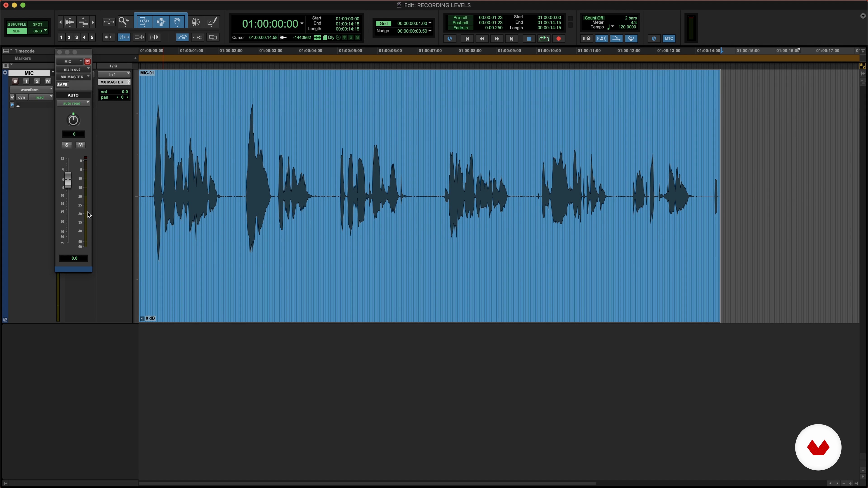Toggle Automation Follows Edit
Image resolution: width=868 pixels, height=488 pixels.
point(182,37)
